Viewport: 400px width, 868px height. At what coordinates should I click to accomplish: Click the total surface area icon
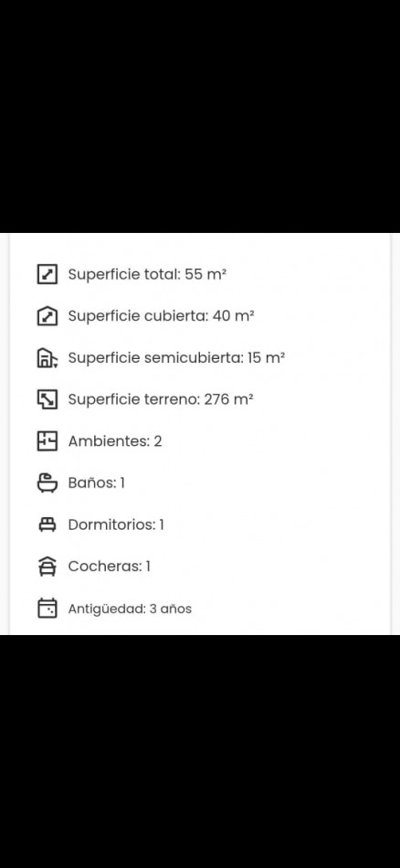tap(47, 275)
